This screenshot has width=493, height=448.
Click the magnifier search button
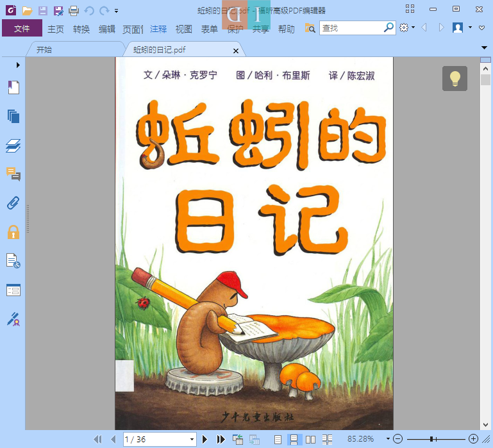coord(389,28)
